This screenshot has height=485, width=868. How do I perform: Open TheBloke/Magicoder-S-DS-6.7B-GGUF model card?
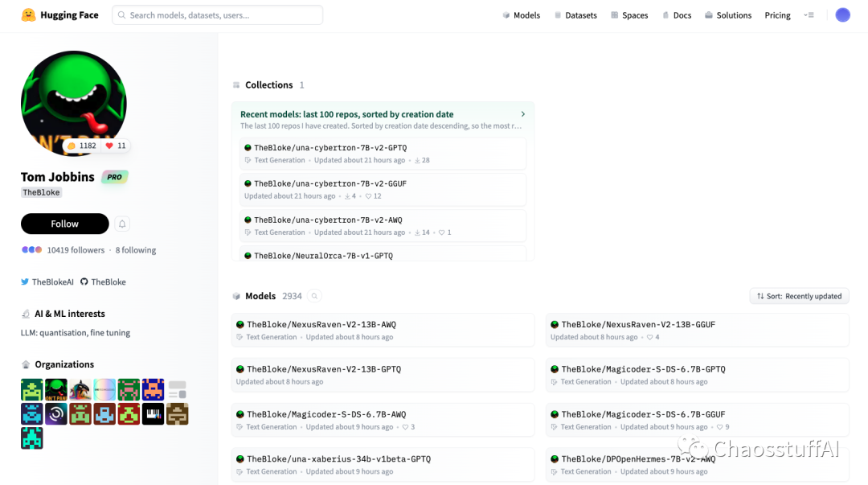tap(698, 420)
